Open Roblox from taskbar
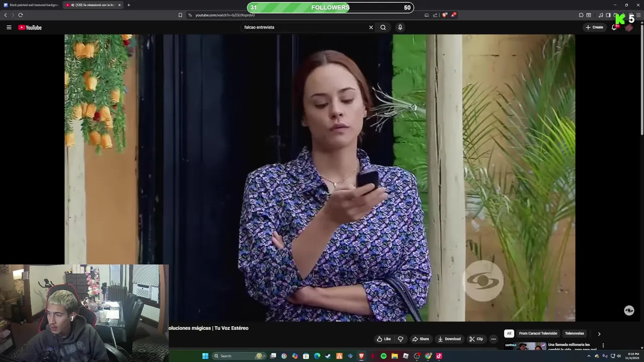 (x=406, y=356)
